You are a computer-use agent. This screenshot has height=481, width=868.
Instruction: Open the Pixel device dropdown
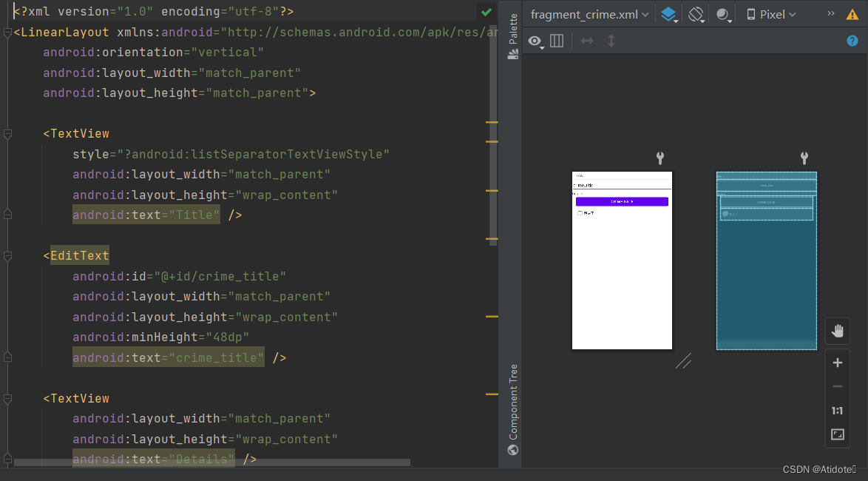point(770,14)
